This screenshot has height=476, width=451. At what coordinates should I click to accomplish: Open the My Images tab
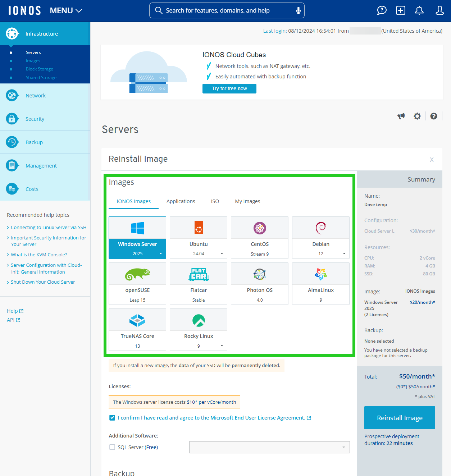click(247, 201)
